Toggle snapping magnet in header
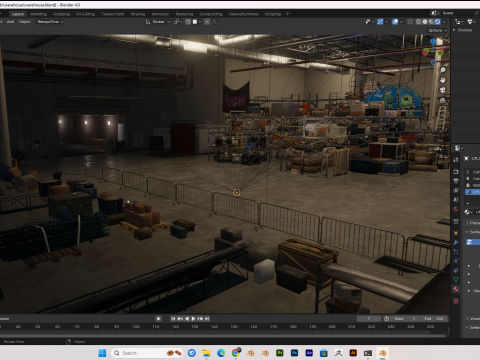 pyautogui.click(x=188, y=22)
